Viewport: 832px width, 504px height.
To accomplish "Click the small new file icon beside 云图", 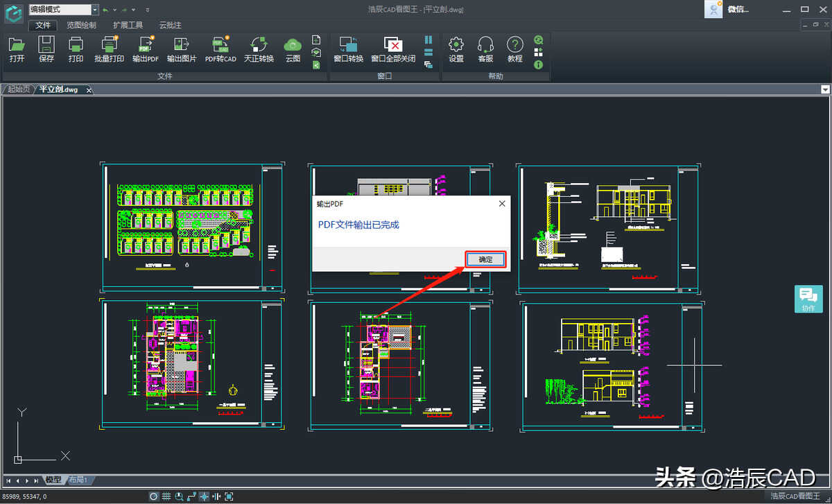I will point(316,40).
